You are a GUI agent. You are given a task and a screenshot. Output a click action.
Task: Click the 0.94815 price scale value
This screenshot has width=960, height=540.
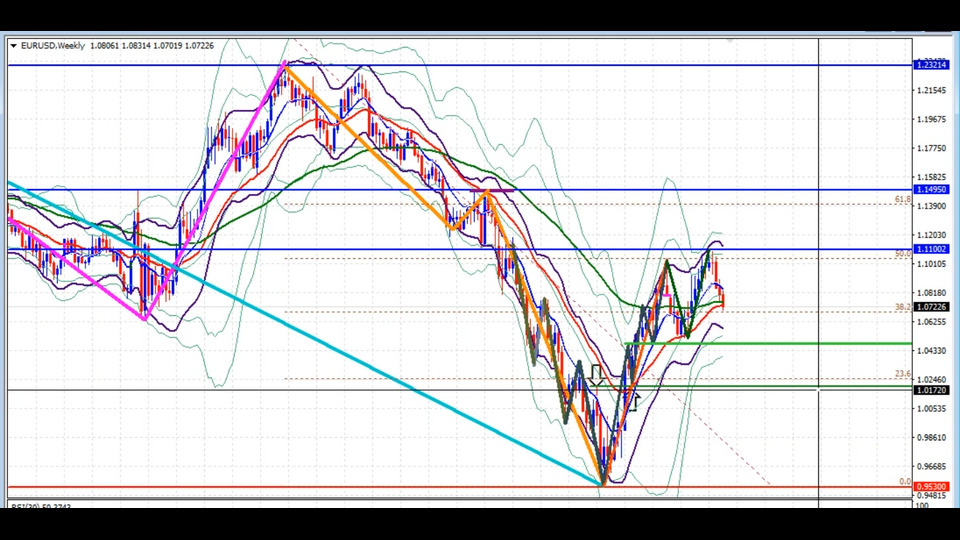click(931, 496)
